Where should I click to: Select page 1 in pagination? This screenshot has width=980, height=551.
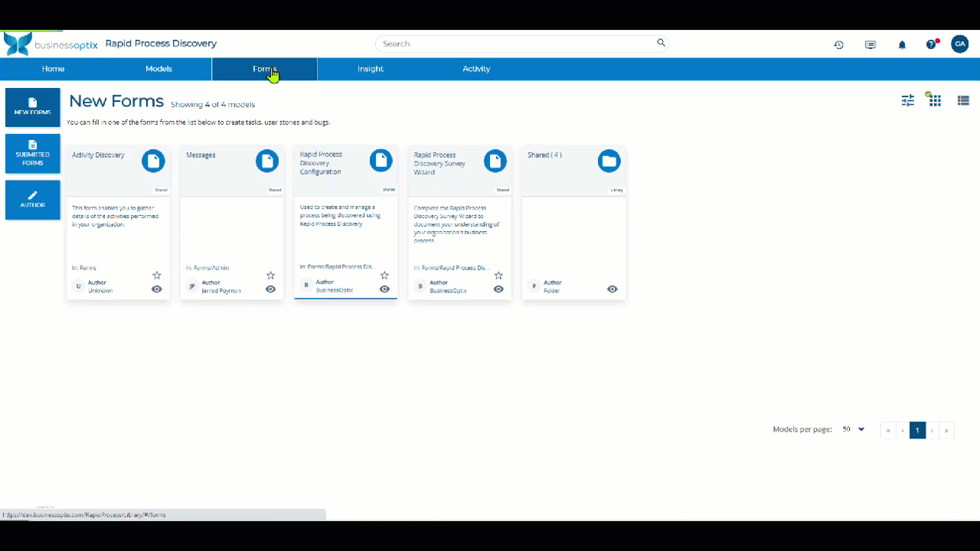pos(917,430)
